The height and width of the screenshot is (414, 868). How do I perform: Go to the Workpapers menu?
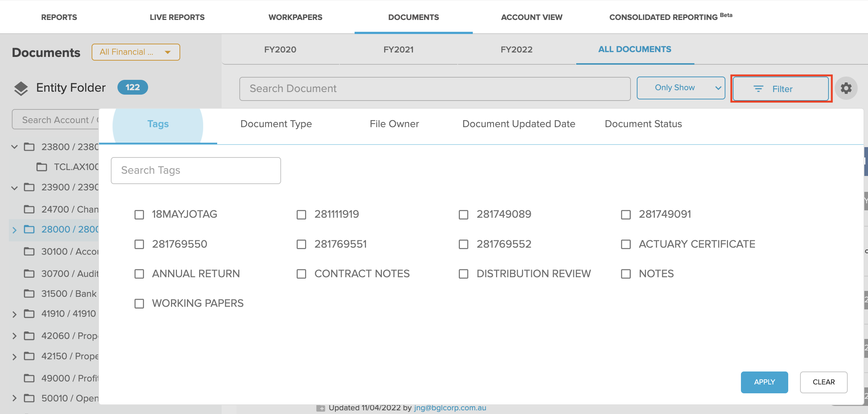click(295, 17)
